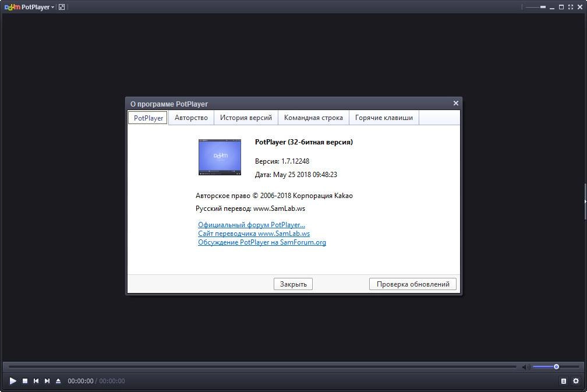Stop playback using the Stop button

point(25,381)
